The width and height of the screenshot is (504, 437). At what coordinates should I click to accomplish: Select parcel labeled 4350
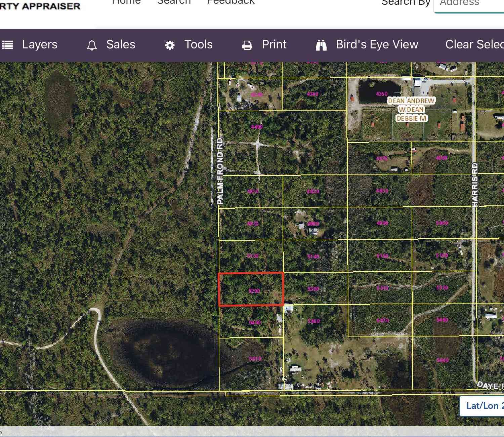coord(382,94)
